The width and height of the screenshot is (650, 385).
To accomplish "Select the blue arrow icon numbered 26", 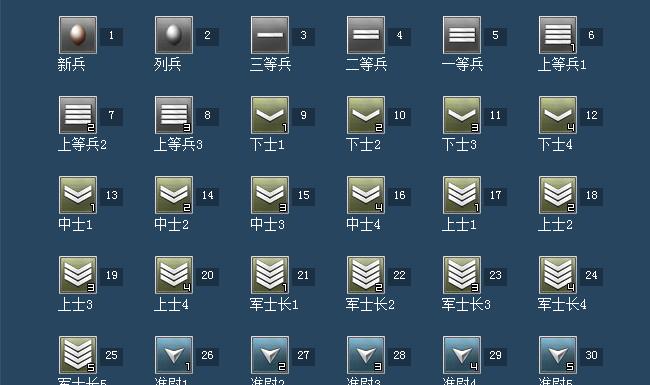I will (x=174, y=355).
